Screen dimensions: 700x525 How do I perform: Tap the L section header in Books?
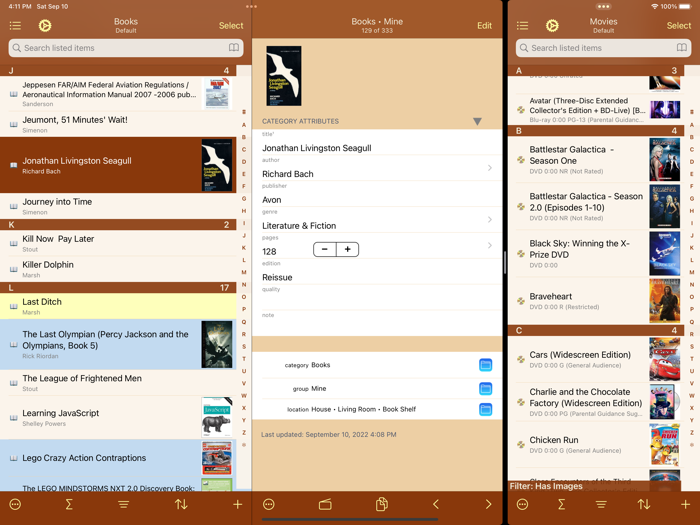click(118, 288)
